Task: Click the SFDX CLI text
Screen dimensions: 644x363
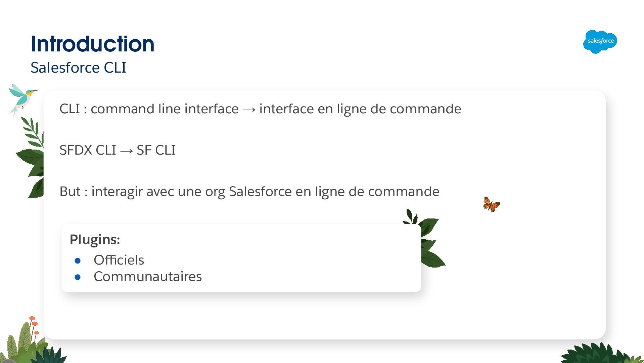Action: click(x=88, y=150)
